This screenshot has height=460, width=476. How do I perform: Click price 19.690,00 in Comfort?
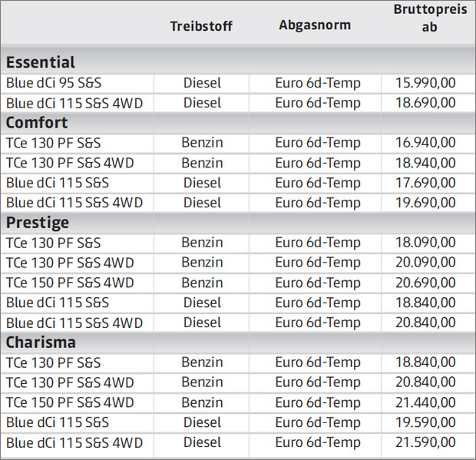click(x=425, y=203)
